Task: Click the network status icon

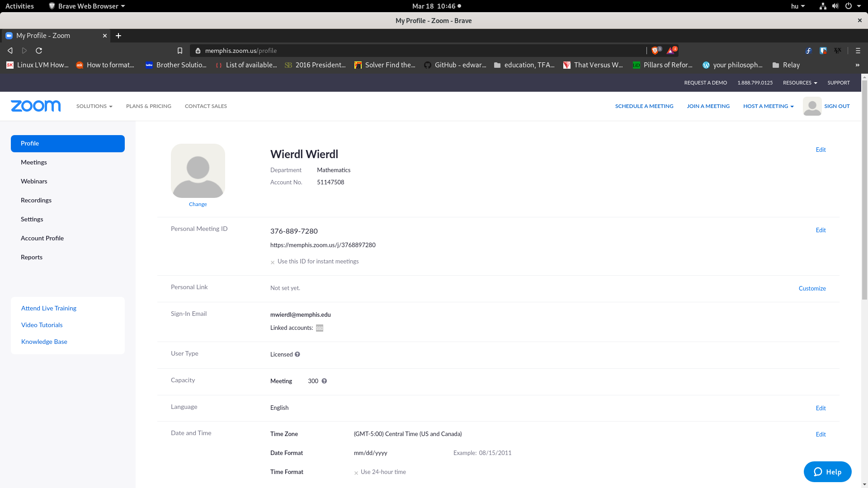Action: click(823, 6)
